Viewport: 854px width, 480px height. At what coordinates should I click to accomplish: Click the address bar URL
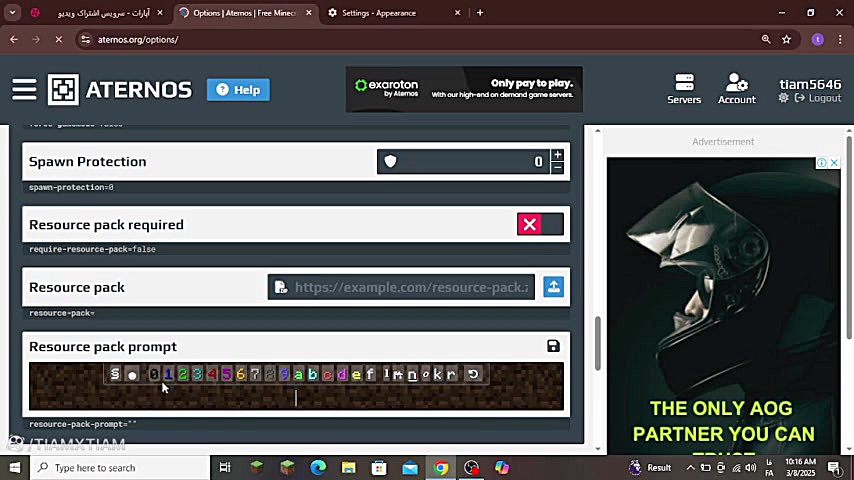[x=138, y=39]
